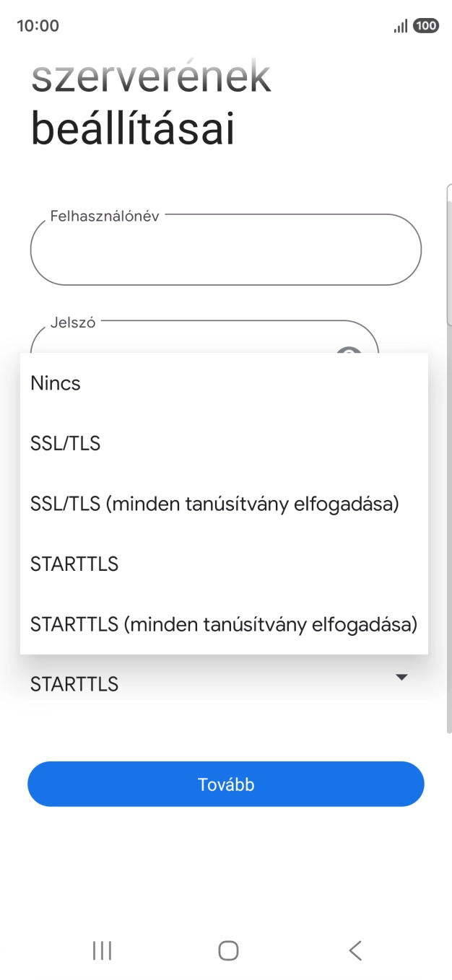Select STARTTLS from the open list
This screenshot has width=452, height=980.
click(74, 564)
